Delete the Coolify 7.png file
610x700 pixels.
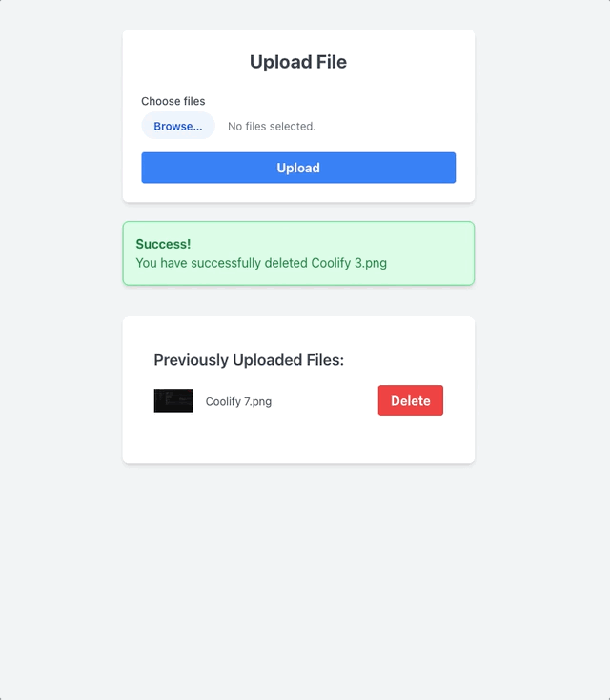[410, 401]
